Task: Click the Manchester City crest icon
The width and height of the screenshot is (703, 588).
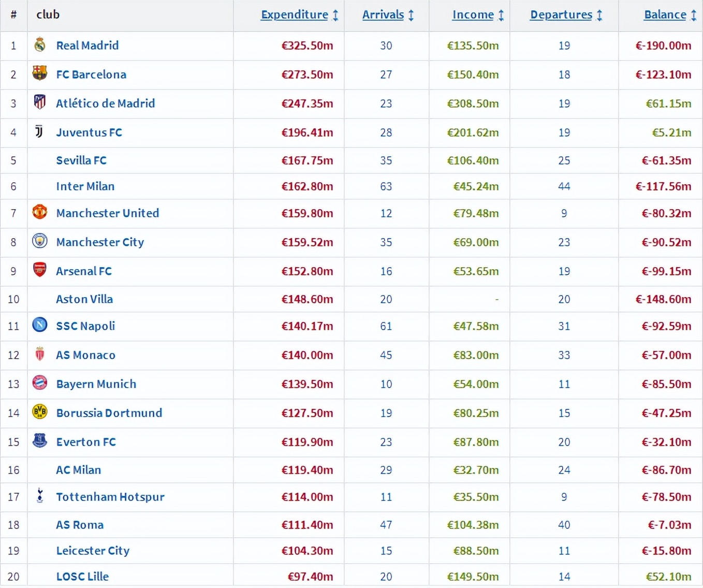Action: (x=40, y=241)
